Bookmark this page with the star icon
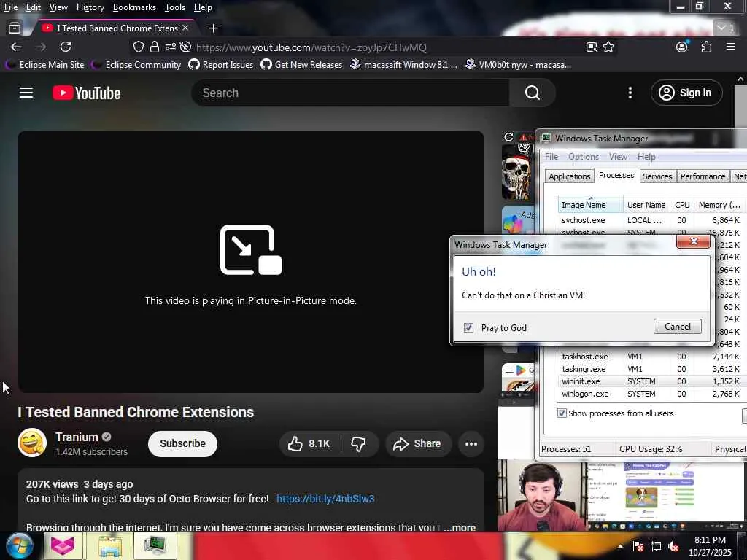This screenshot has width=747, height=560. coord(608,47)
